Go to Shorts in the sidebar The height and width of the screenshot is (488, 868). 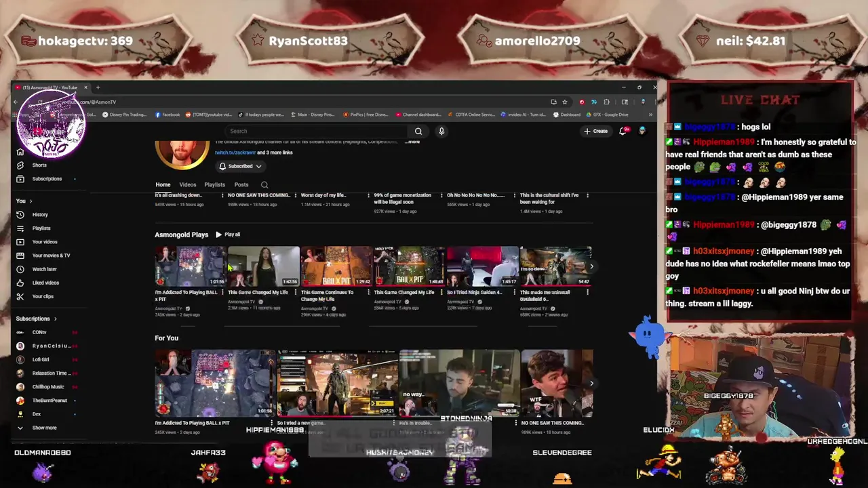39,165
